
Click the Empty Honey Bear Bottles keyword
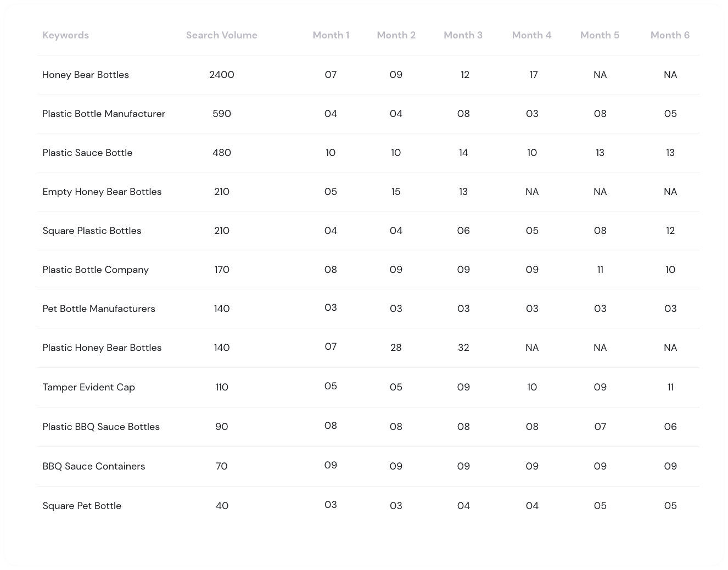point(102,192)
